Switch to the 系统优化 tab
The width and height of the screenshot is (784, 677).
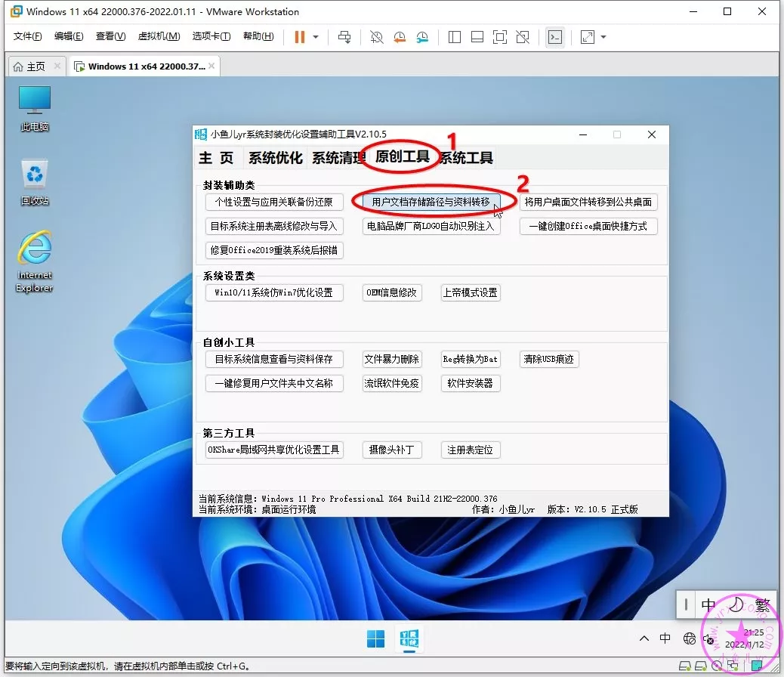click(275, 158)
